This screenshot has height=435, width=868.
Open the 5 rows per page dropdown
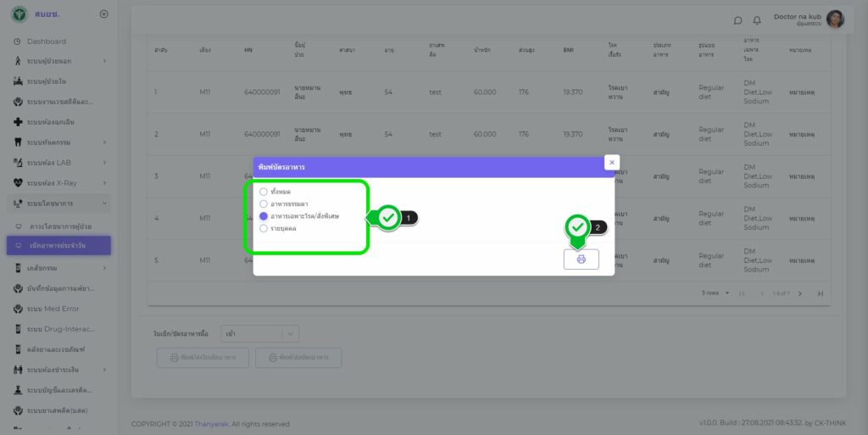pyautogui.click(x=715, y=293)
